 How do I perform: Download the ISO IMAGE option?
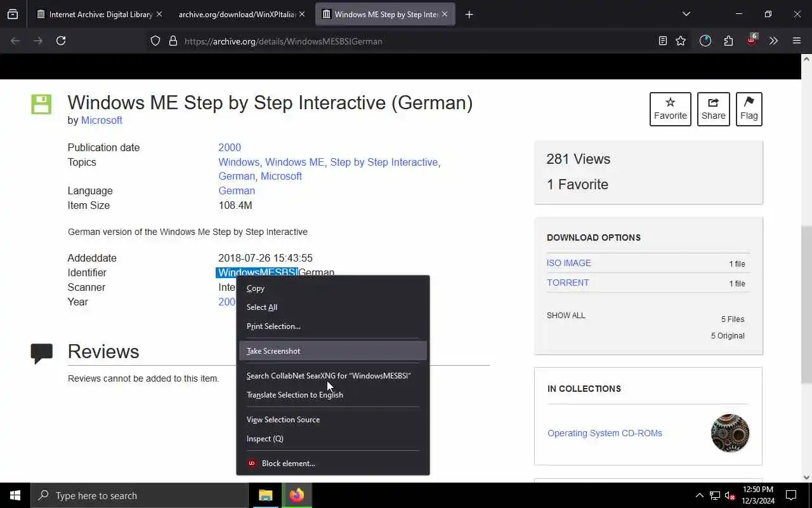tap(569, 263)
